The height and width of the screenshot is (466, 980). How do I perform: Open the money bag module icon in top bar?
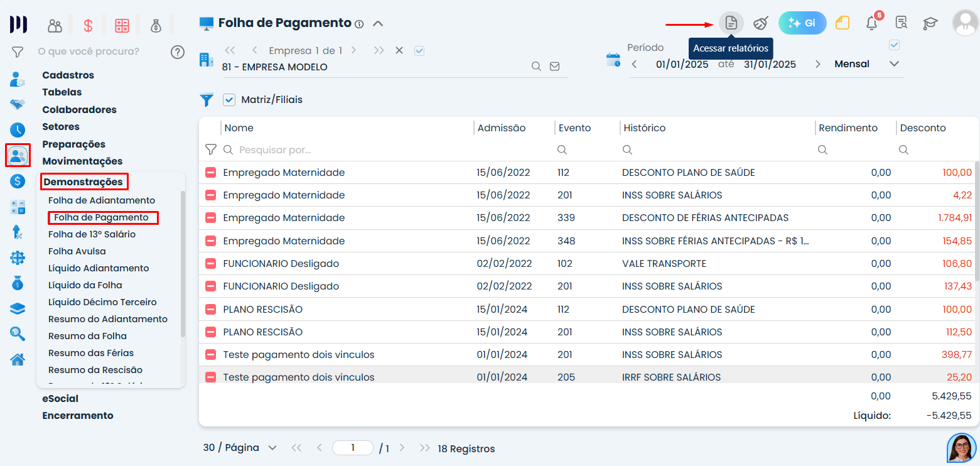[x=156, y=26]
